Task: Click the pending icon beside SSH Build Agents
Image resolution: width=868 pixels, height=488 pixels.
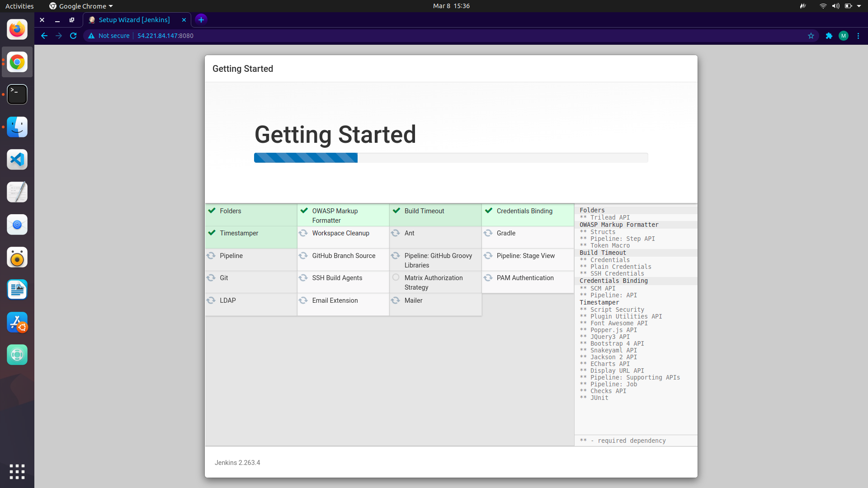Action: tap(303, 277)
